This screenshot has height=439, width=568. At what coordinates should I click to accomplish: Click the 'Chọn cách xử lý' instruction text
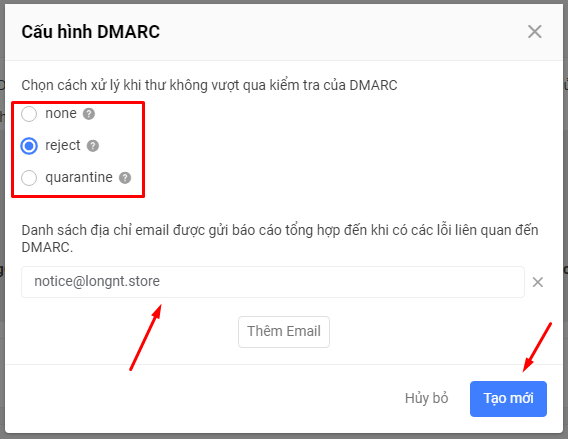209,85
